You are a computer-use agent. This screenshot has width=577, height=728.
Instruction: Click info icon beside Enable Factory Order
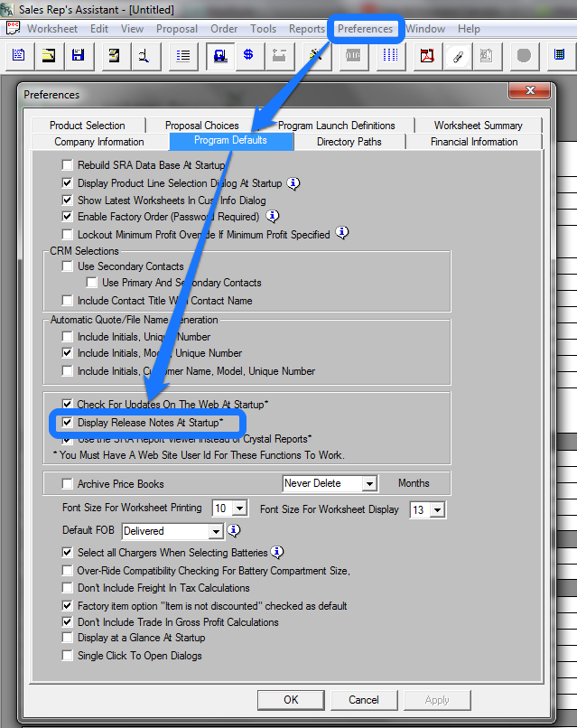coord(273,217)
